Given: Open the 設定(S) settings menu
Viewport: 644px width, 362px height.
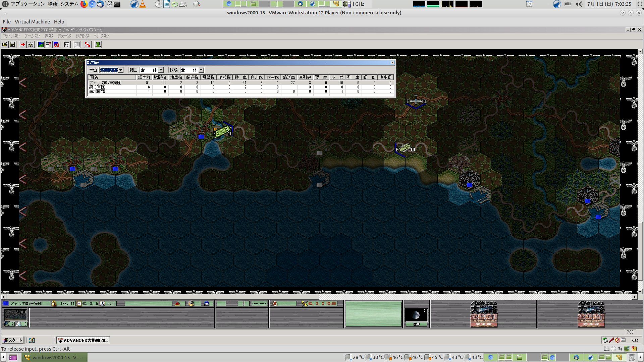Looking at the screenshot, I should 82,36.
